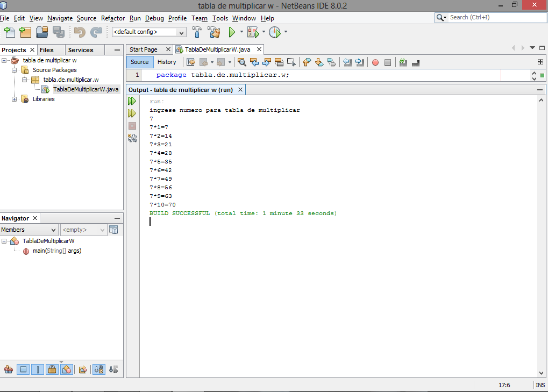Open the Refactor menu
The image size is (548, 392).
tap(112, 18)
